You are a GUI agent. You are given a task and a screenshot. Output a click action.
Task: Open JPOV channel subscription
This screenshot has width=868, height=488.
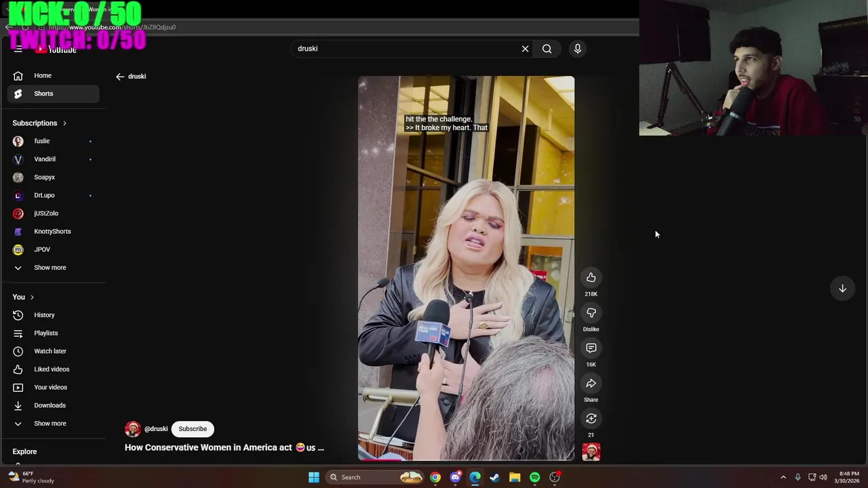[x=53, y=249]
